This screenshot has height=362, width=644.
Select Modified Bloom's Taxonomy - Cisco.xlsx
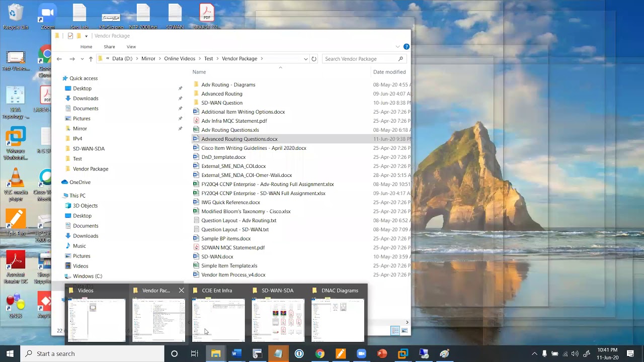pos(246,212)
